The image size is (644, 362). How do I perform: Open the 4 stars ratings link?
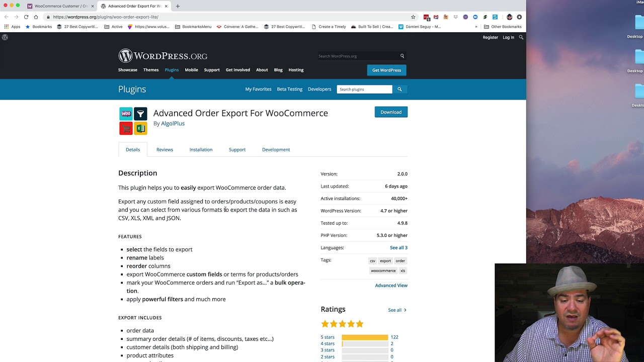point(328,343)
